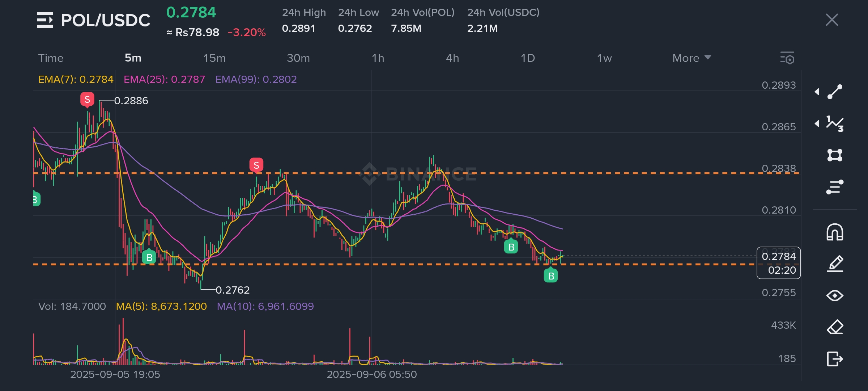Click the exit drawing mode icon

pos(835,359)
